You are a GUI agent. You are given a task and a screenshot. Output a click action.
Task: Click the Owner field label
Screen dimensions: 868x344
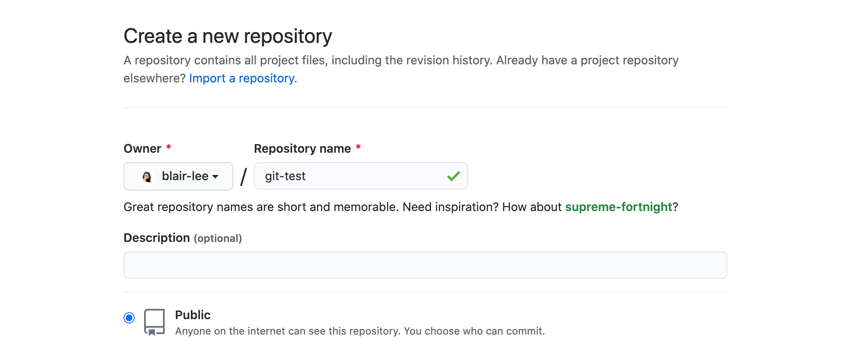click(142, 149)
